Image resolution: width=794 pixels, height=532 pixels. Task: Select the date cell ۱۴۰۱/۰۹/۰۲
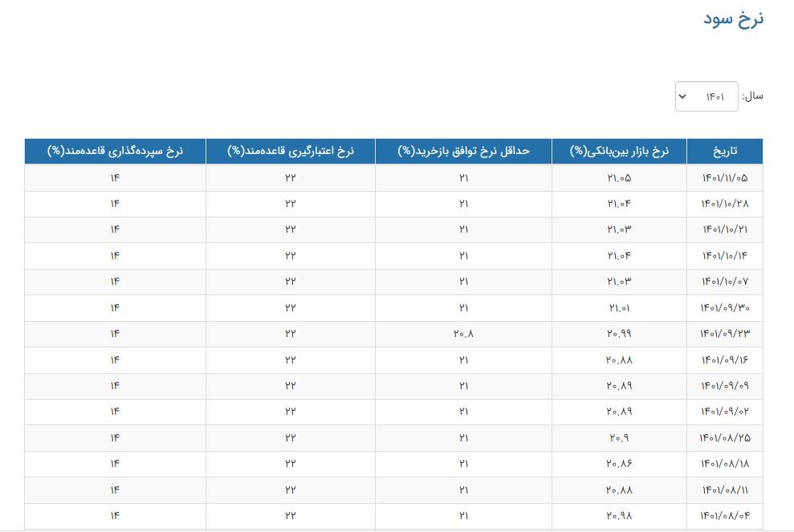click(725, 412)
